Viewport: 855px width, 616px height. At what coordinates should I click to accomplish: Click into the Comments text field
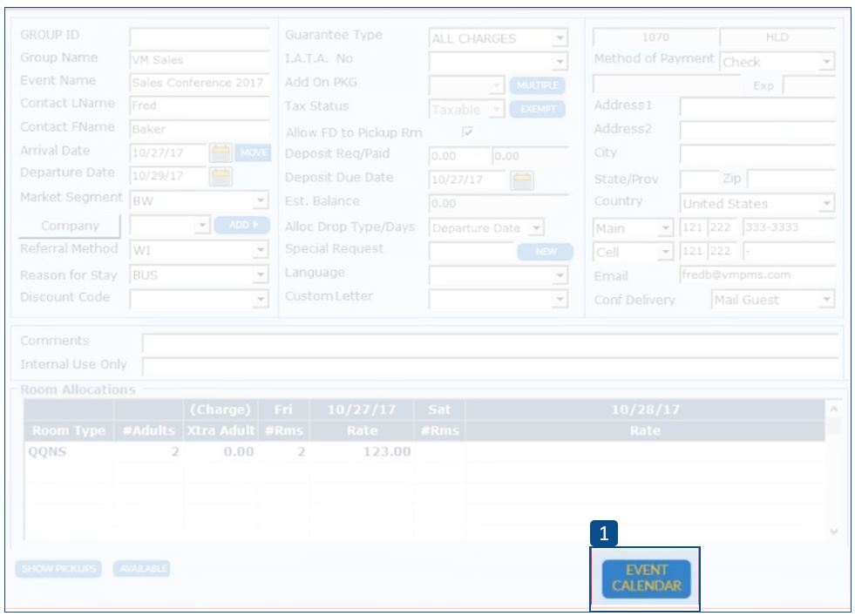490,342
